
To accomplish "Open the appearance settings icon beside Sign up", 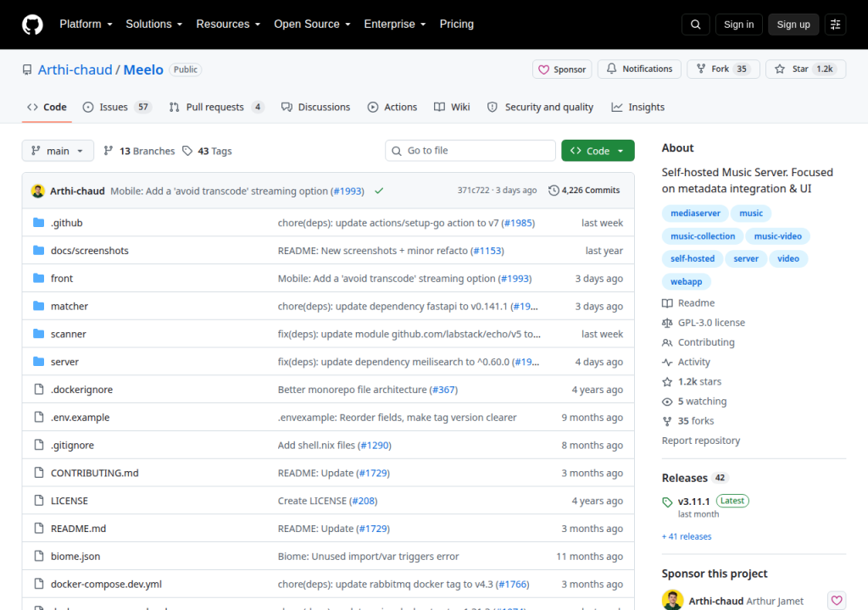I will 835,25.
